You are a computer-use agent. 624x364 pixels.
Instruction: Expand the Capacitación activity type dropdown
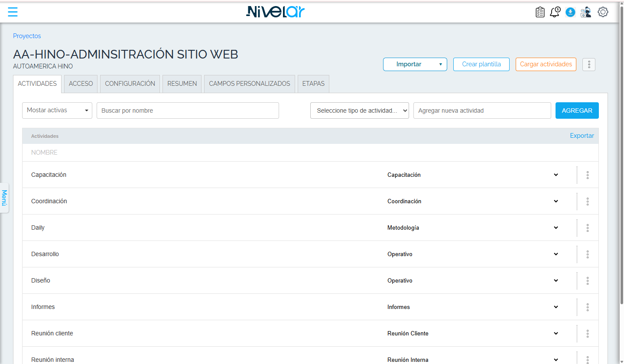point(473,175)
